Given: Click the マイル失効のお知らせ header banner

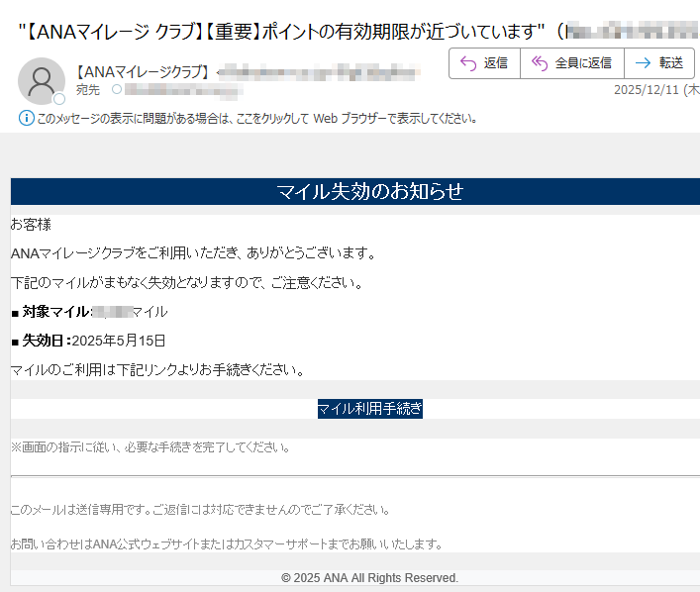Looking at the screenshot, I should 369,192.
